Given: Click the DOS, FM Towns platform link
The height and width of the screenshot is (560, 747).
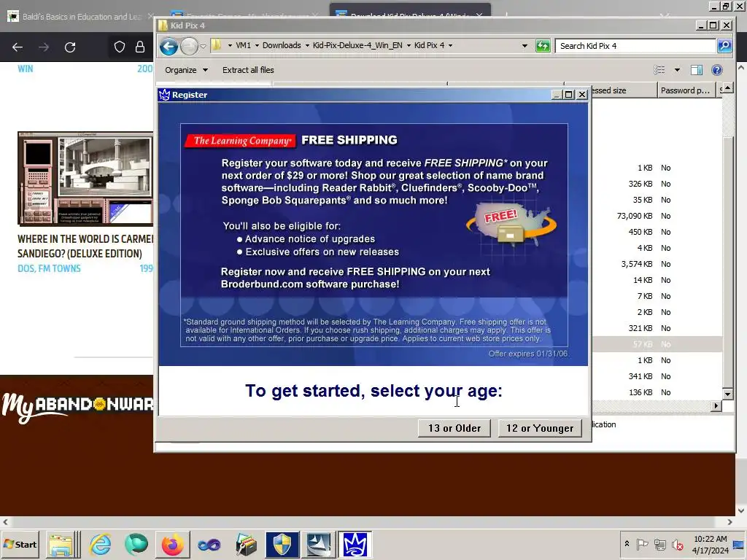Looking at the screenshot, I should [49, 268].
